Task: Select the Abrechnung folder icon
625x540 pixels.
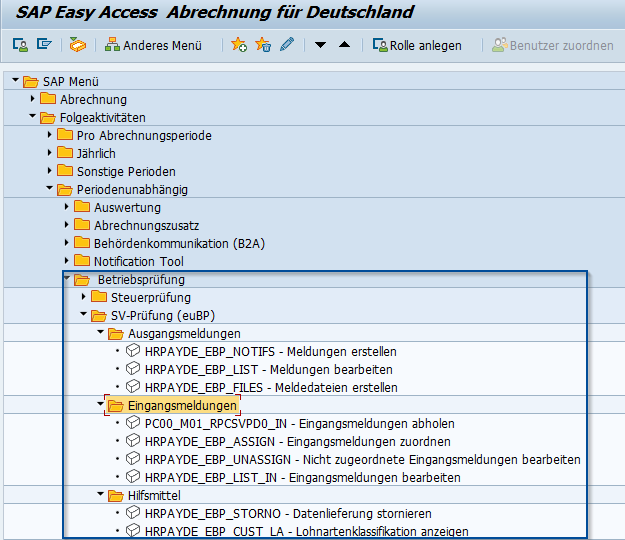Action: coord(48,98)
